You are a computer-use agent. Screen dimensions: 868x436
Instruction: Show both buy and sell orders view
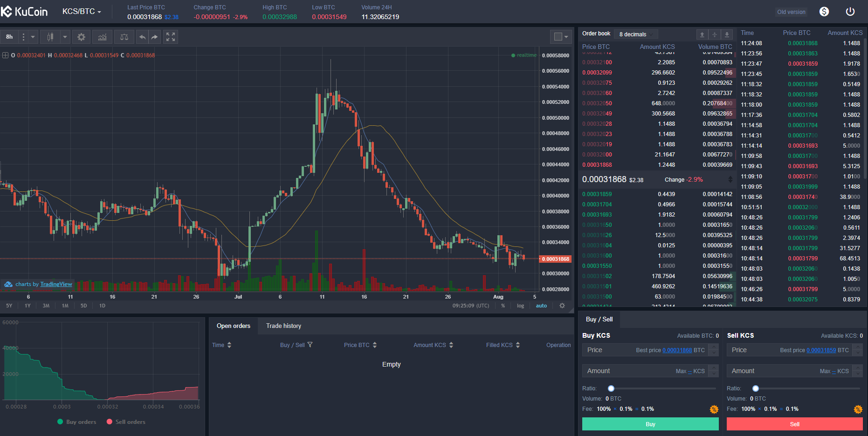coord(714,34)
